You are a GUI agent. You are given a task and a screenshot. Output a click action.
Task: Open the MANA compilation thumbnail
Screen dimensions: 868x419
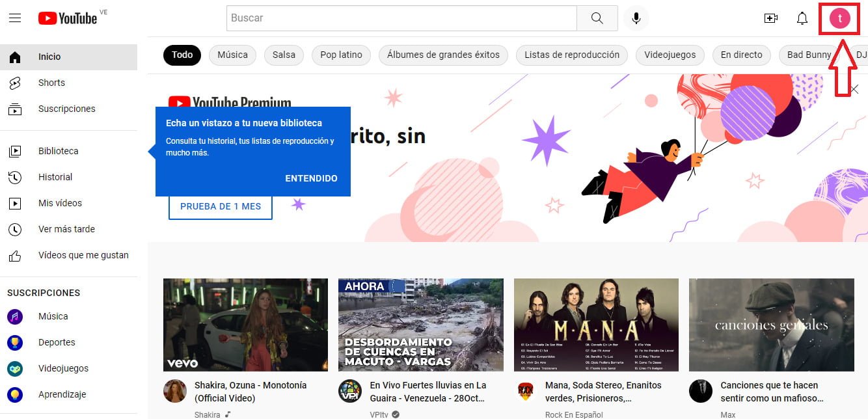tap(596, 325)
